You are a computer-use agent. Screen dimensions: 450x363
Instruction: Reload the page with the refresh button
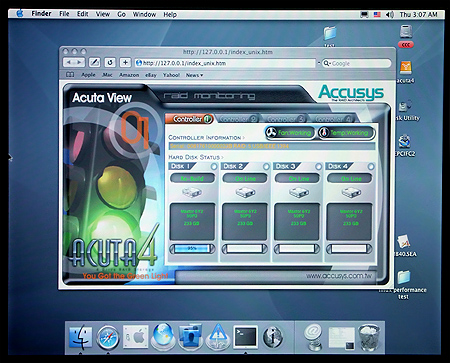click(x=110, y=62)
